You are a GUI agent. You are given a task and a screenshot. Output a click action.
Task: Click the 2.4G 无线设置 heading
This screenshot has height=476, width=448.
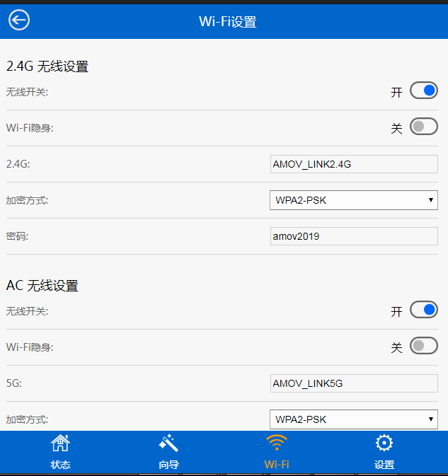tap(47, 66)
